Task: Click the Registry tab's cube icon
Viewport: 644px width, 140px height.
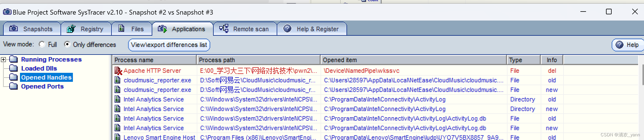Action: click(71, 29)
